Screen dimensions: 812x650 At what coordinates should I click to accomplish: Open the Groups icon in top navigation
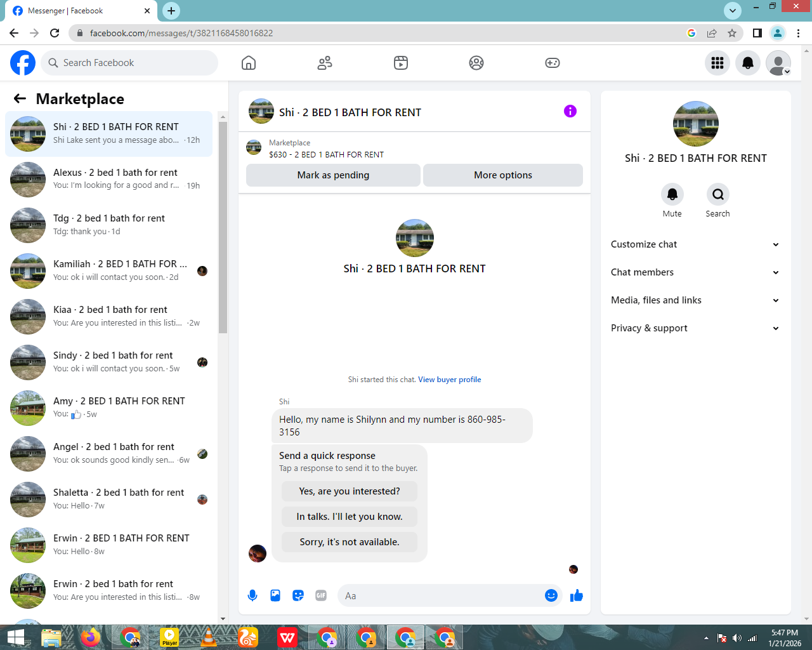click(x=476, y=63)
